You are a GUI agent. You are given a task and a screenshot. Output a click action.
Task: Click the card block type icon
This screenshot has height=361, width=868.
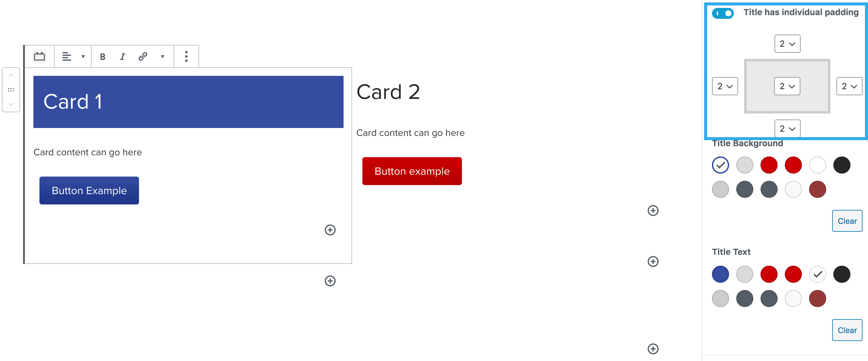[39, 56]
